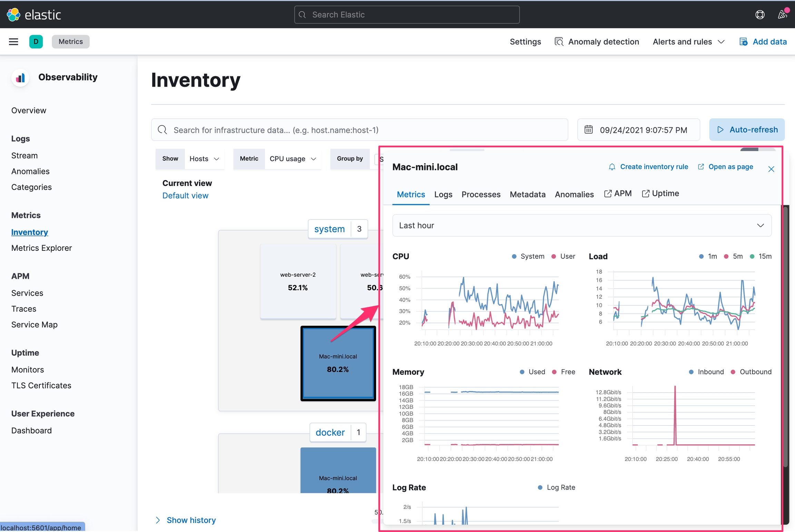Open the help menu icon
795x532 pixels.
[x=760, y=14]
